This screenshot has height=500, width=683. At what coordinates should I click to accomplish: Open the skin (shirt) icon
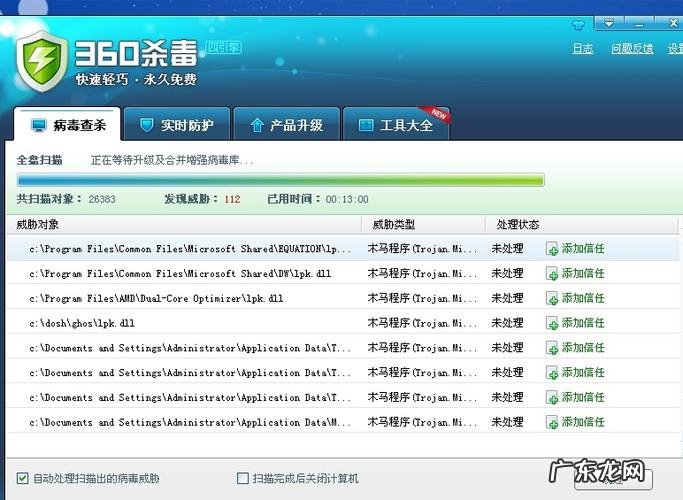(x=578, y=25)
